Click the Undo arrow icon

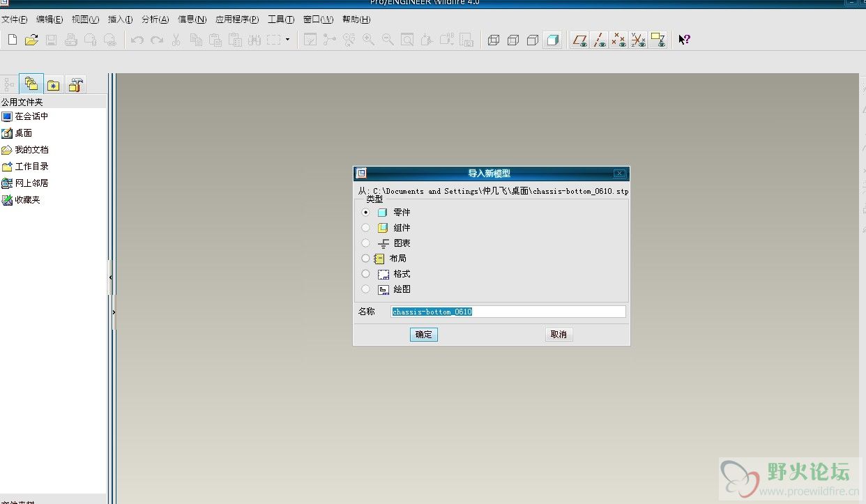[137, 40]
